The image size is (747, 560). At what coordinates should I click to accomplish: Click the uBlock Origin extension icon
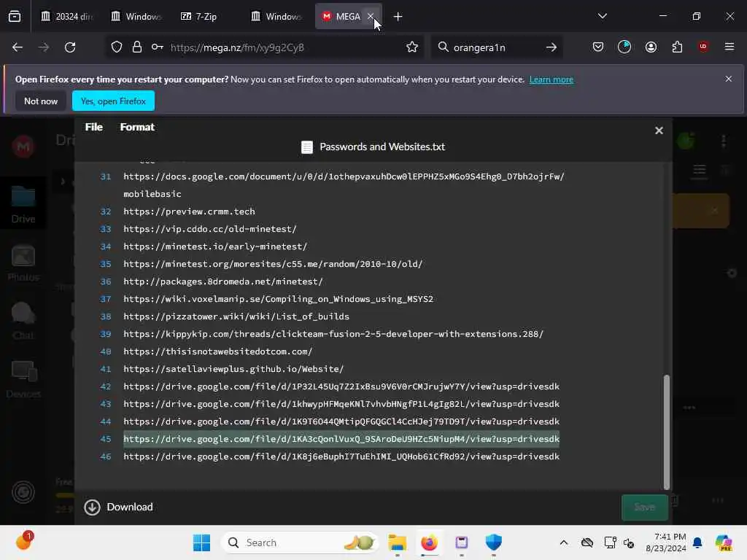[x=703, y=47]
